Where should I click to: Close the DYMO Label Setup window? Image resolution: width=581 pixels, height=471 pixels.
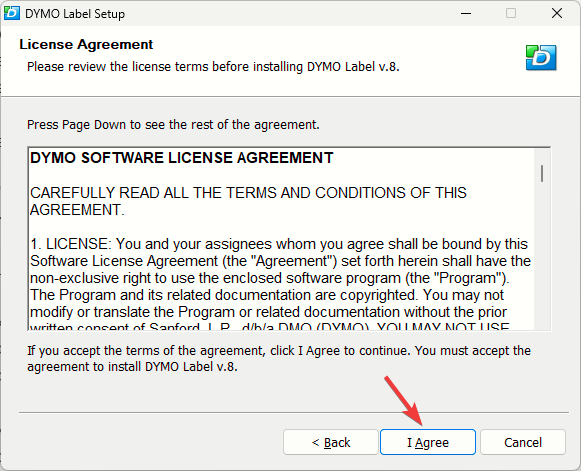pyautogui.click(x=557, y=13)
